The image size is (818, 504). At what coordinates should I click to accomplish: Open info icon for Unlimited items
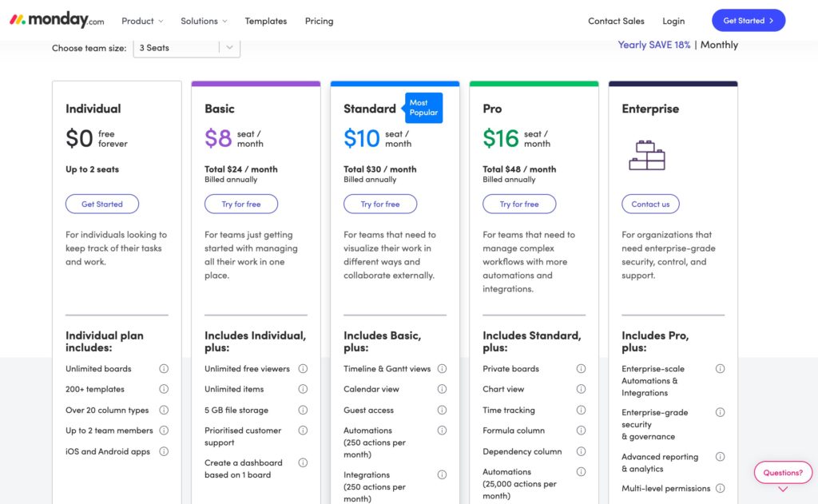tap(303, 389)
